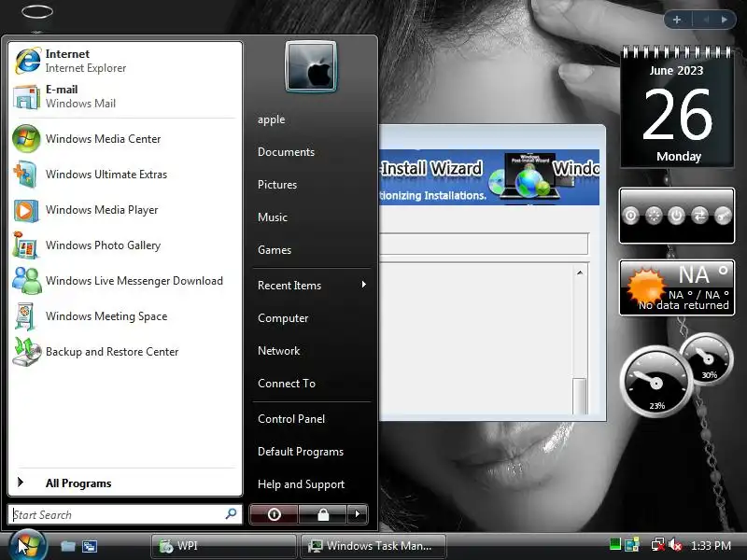Open Internet Explorer from the Start menu
This screenshot has width=747, height=560.
click(x=125, y=61)
